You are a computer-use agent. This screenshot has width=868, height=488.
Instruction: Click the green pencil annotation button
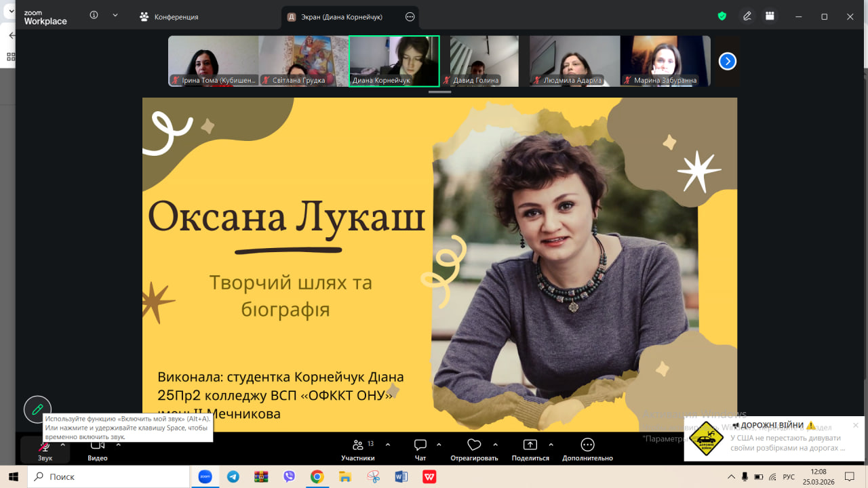coord(37,409)
